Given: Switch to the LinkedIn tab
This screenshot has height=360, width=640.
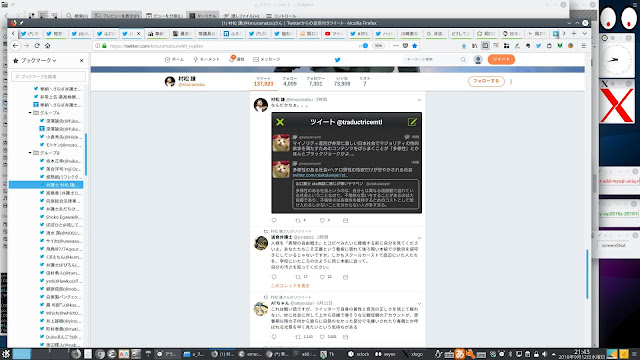Looking at the screenshot, I should [x=233, y=33].
